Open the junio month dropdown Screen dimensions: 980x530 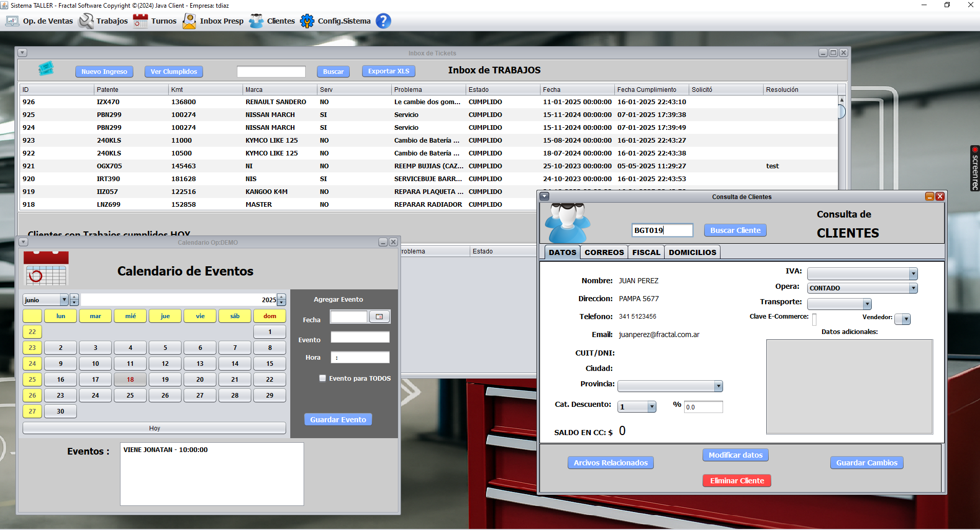click(46, 300)
